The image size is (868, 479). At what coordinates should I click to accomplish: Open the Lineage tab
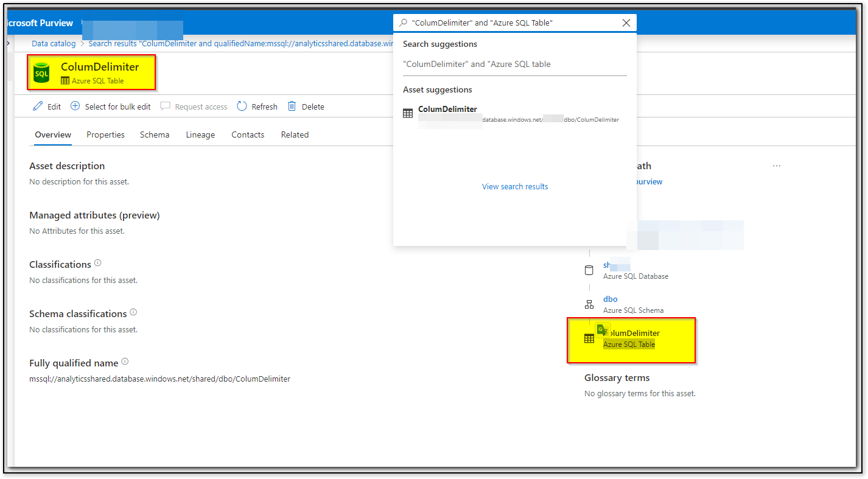200,135
